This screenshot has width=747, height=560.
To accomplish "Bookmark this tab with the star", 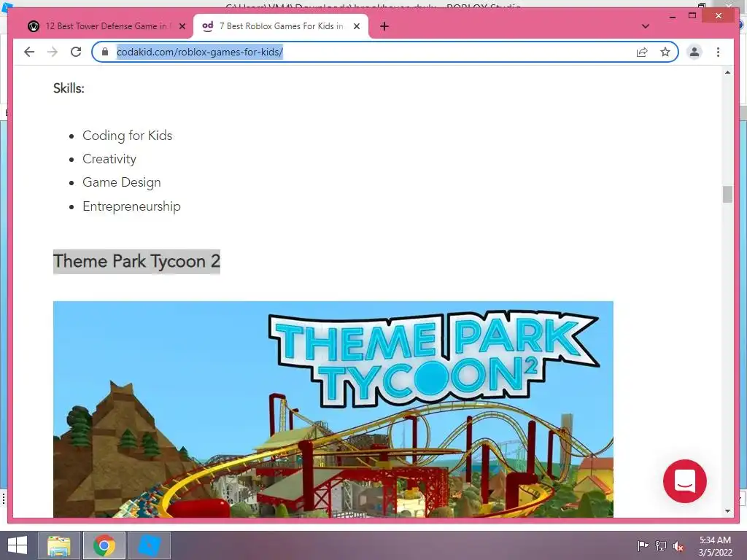I will 665,52.
